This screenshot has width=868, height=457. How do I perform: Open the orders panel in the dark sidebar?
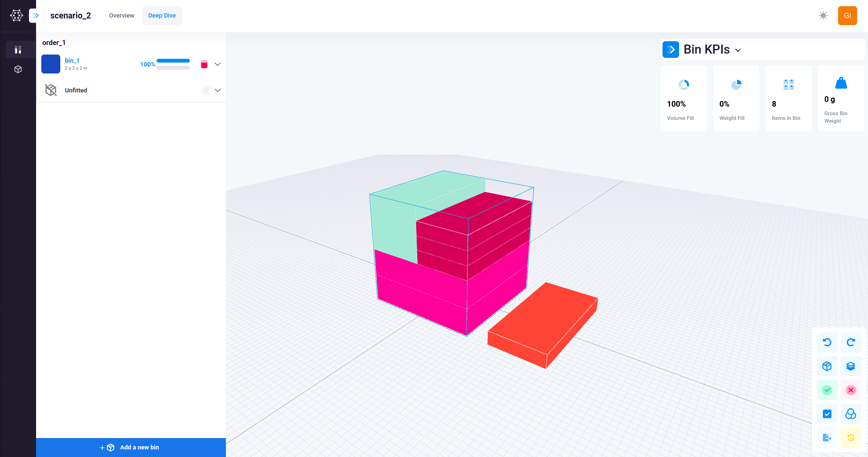pyautogui.click(x=18, y=49)
